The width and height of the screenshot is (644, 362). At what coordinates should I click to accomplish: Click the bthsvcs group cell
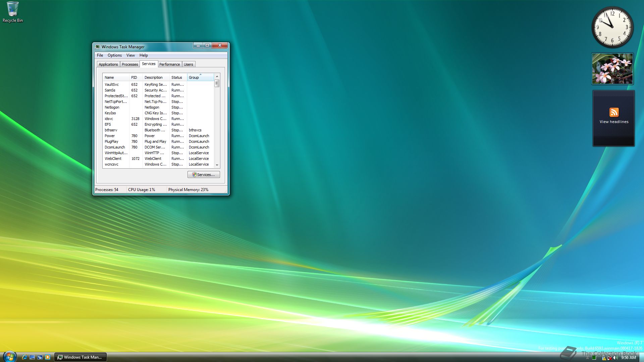pyautogui.click(x=195, y=130)
